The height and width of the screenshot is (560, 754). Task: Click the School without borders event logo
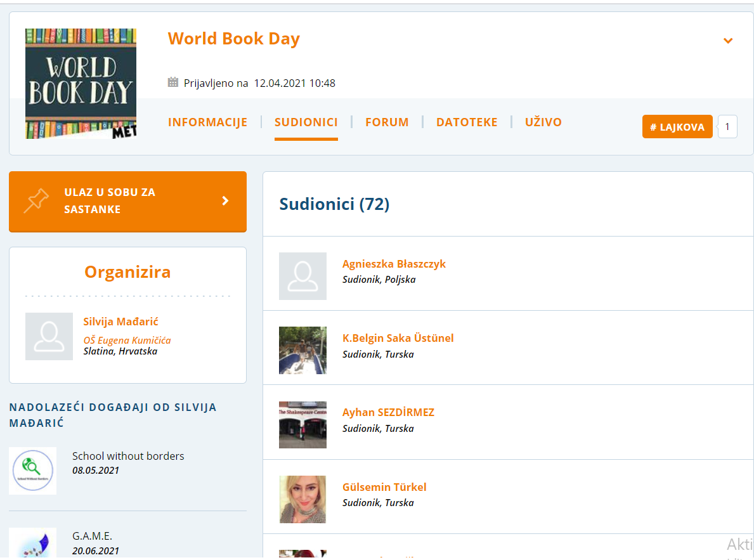pos(33,471)
